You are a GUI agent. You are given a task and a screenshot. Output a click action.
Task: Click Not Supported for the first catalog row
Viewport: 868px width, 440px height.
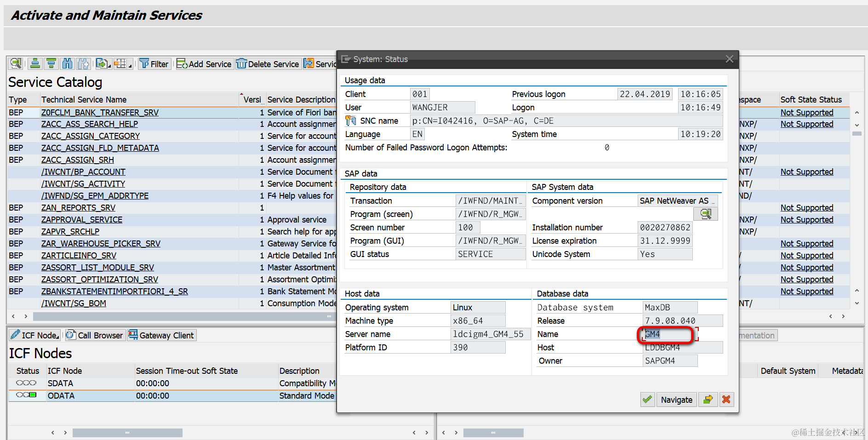[807, 113]
